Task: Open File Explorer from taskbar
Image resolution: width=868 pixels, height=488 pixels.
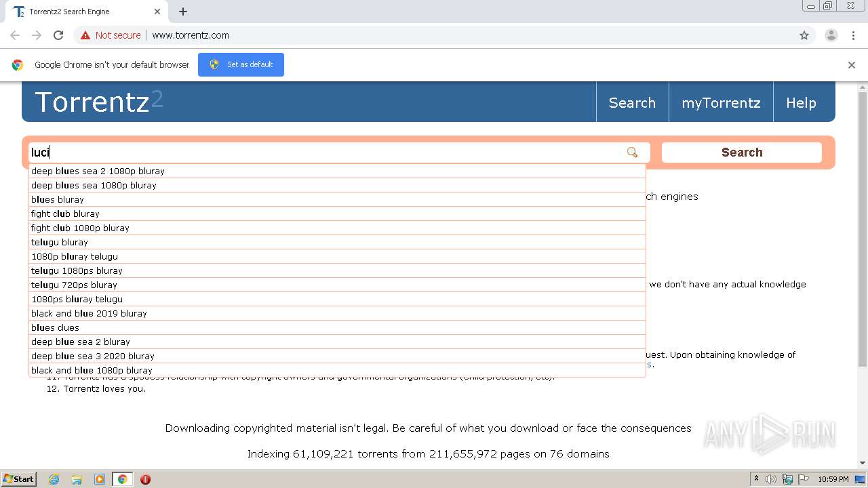Action: 77,479
